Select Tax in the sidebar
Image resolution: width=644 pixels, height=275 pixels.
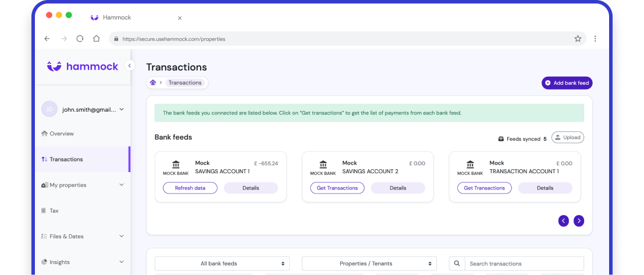tap(54, 210)
